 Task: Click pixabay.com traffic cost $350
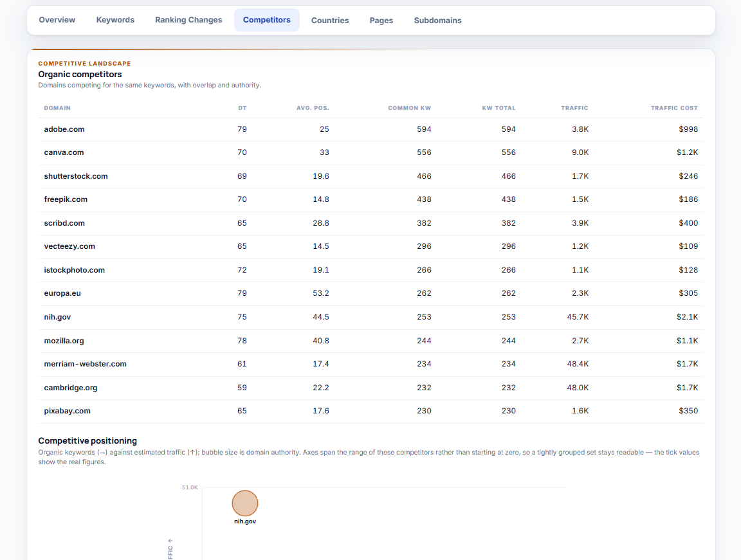688,411
